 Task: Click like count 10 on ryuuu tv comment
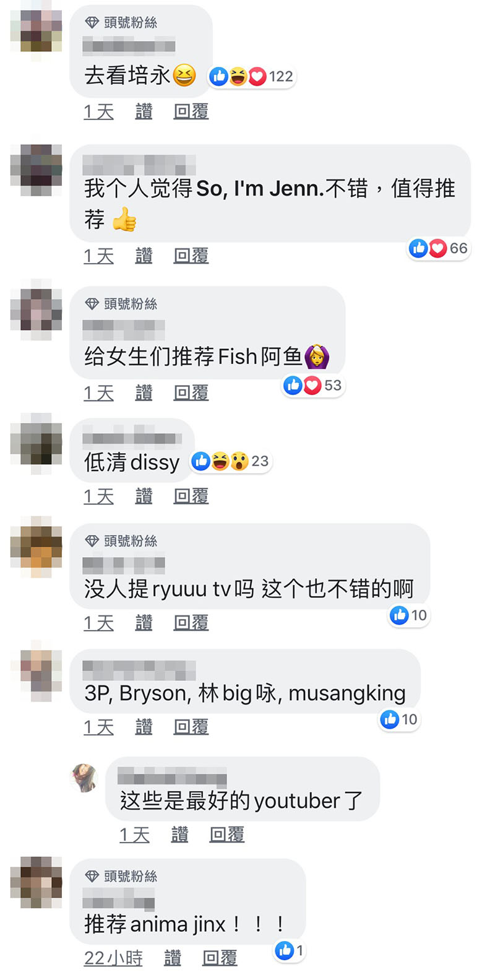pos(408,615)
